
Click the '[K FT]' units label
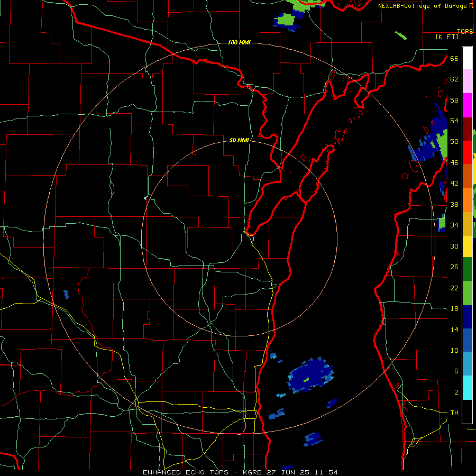point(447,36)
